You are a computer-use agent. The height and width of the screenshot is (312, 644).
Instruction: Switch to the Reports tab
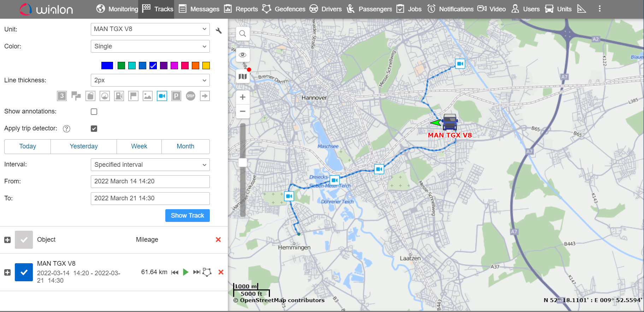click(241, 9)
